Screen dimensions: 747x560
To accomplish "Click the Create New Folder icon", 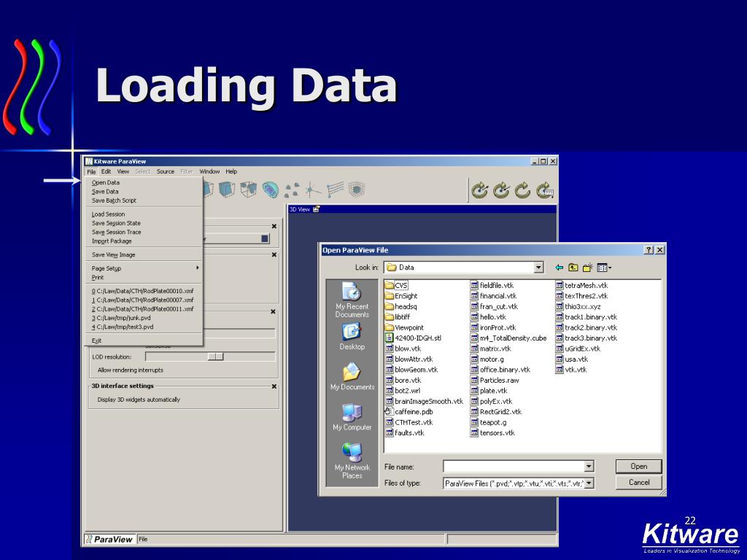I will (587, 268).
